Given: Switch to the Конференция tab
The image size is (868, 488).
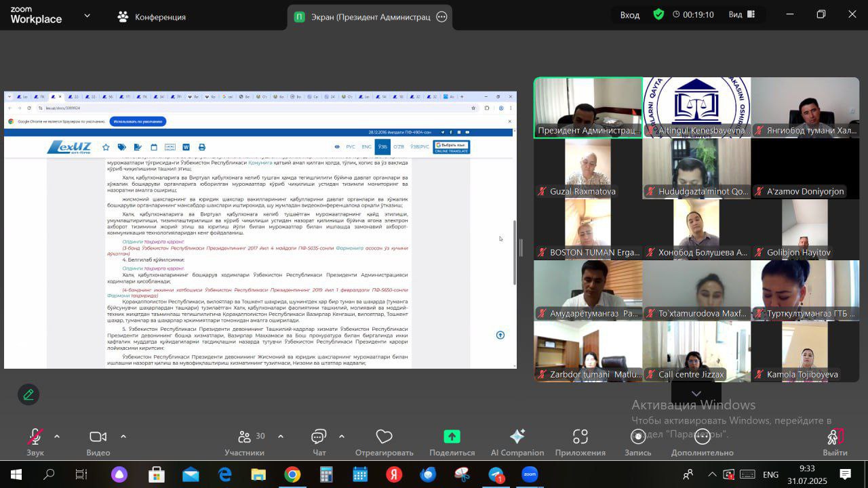Looking at the screenshot, I should coord(151,16).
